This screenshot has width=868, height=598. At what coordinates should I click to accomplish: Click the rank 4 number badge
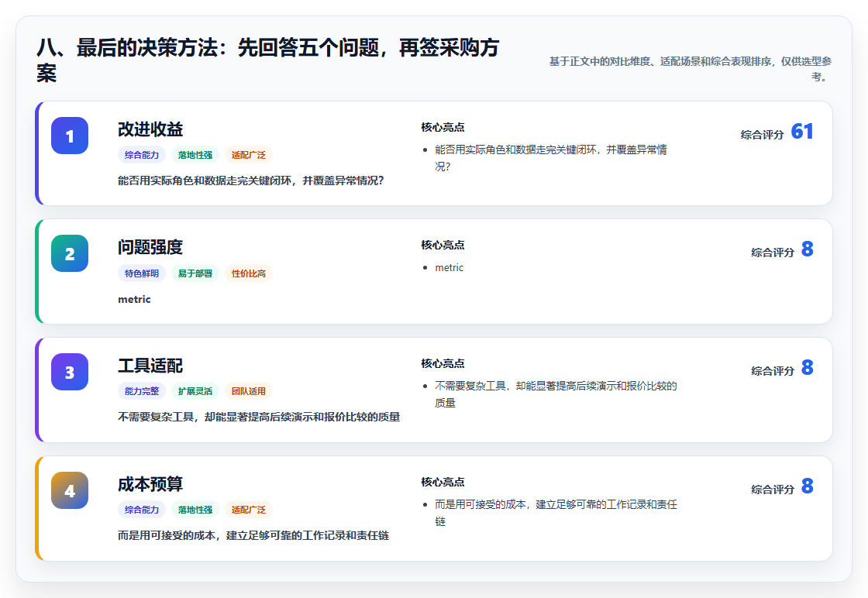[x=70, y=490]
